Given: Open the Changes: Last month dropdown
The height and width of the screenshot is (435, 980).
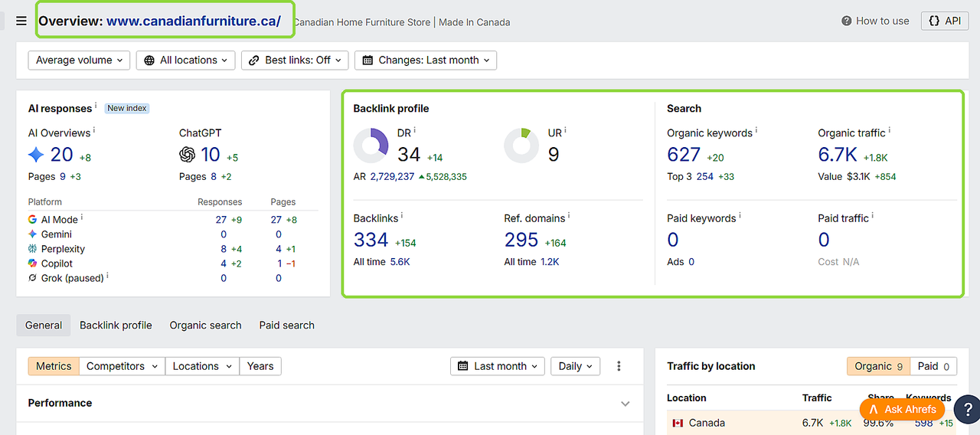Looking at the screenshot, I should tap(426, 61).
